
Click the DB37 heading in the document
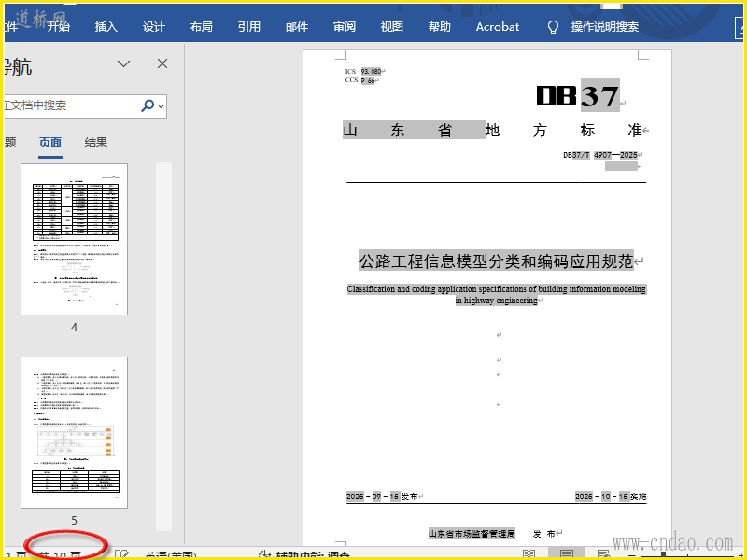click(x=577, y=96)
